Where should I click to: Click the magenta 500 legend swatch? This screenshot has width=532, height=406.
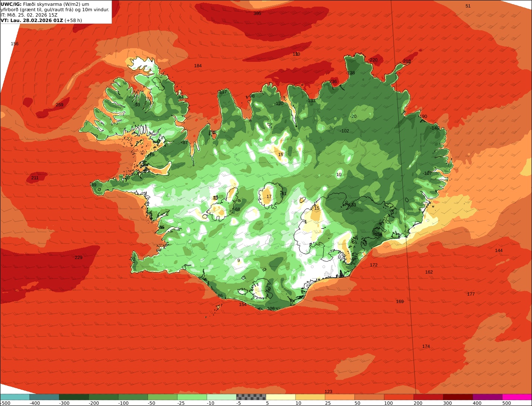click(517, 397)
